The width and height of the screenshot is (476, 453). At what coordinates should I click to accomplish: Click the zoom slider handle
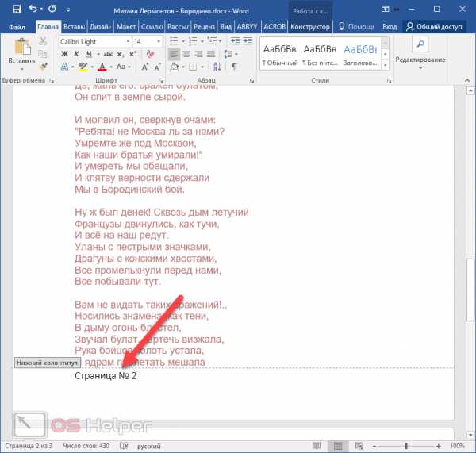[x=406, y=446]
